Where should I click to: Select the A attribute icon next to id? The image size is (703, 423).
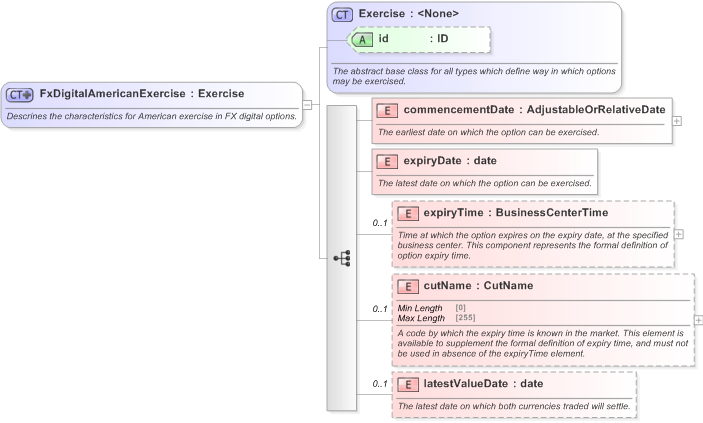pos(361,39)
